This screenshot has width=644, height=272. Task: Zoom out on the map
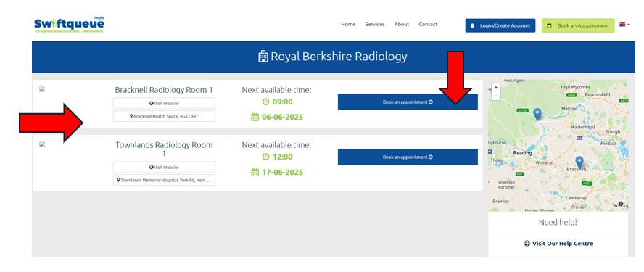click(496, 96)
